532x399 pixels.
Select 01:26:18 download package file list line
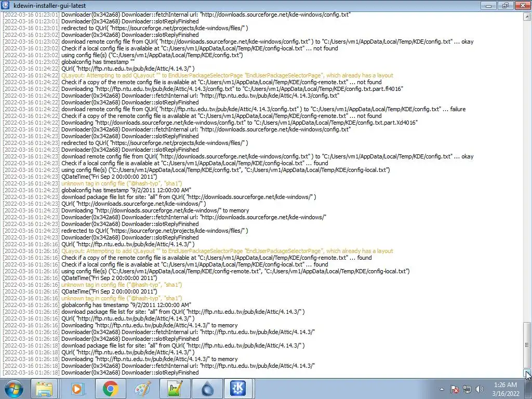154,345
